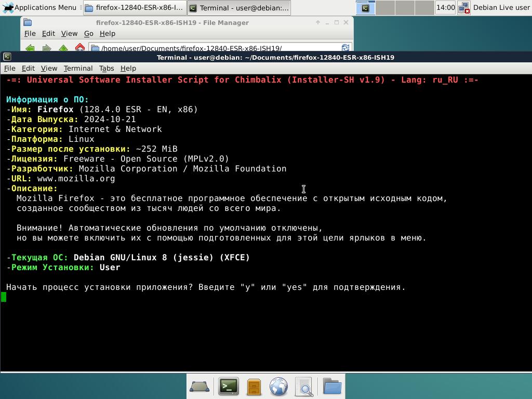Open File menu in Terminal
532x399 pixels.
tap(9, 68)
